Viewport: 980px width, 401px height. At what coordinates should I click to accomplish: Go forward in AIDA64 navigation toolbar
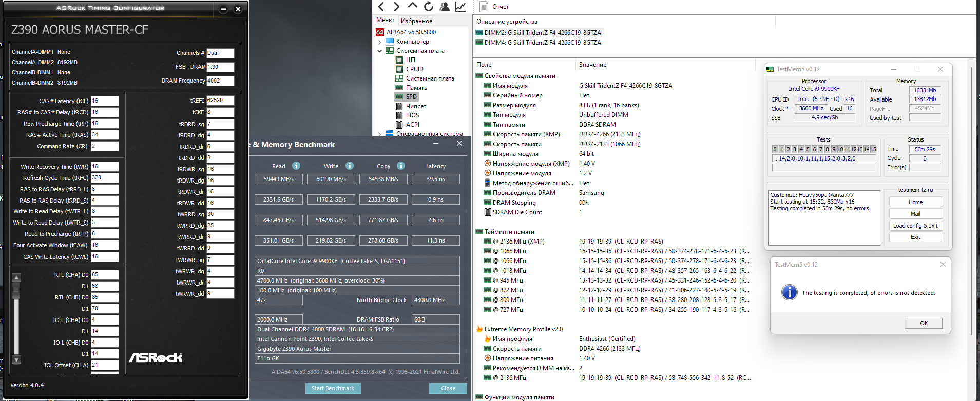(396, 7)
